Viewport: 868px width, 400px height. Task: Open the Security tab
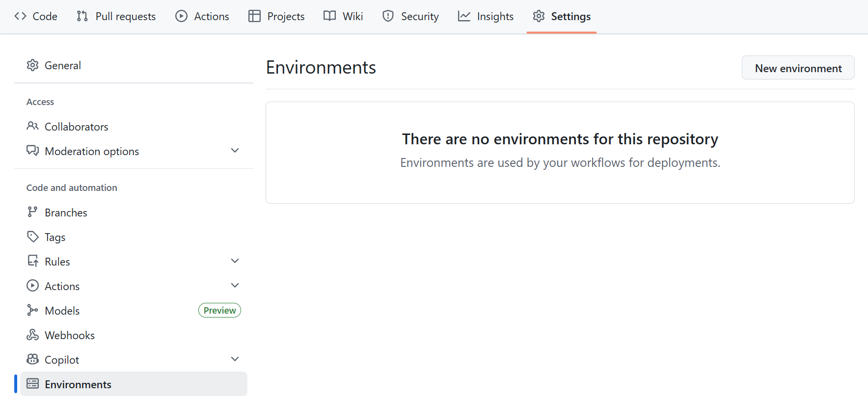[410, 16]
